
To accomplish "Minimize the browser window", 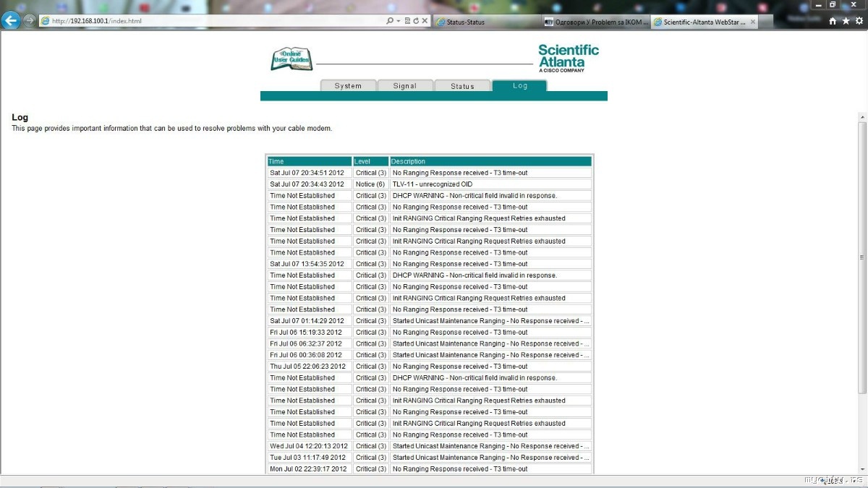I will click(817, 4).
